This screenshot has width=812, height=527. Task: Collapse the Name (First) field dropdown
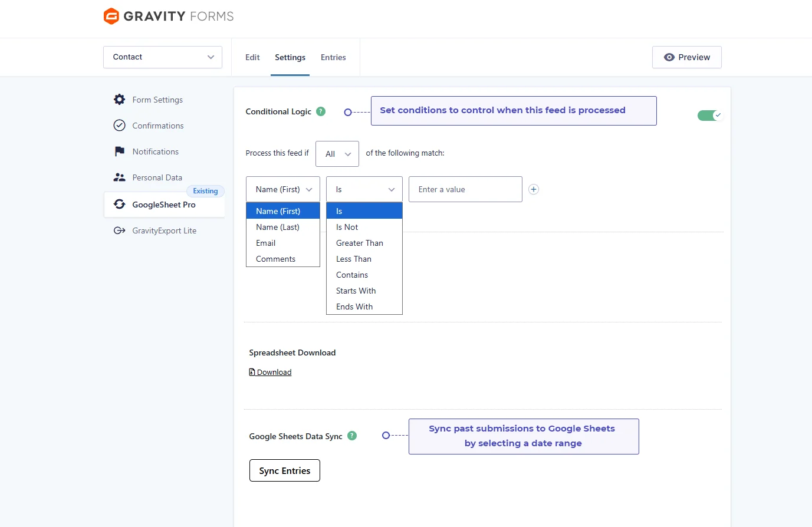pyautogui.click(x=283, y=189)
